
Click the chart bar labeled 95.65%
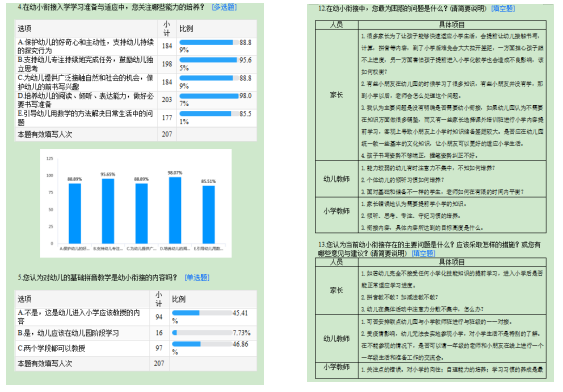108,211
